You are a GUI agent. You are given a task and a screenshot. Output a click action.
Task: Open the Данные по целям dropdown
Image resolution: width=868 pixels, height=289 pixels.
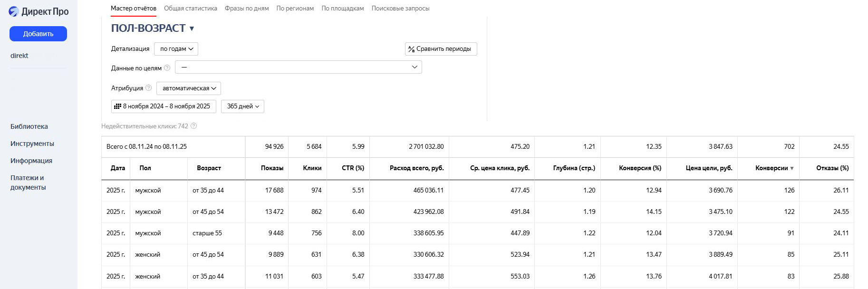(298, 67)
